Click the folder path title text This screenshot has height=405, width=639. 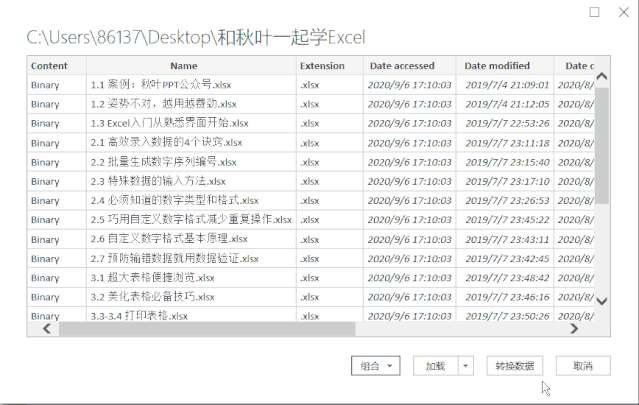point(196,37)
